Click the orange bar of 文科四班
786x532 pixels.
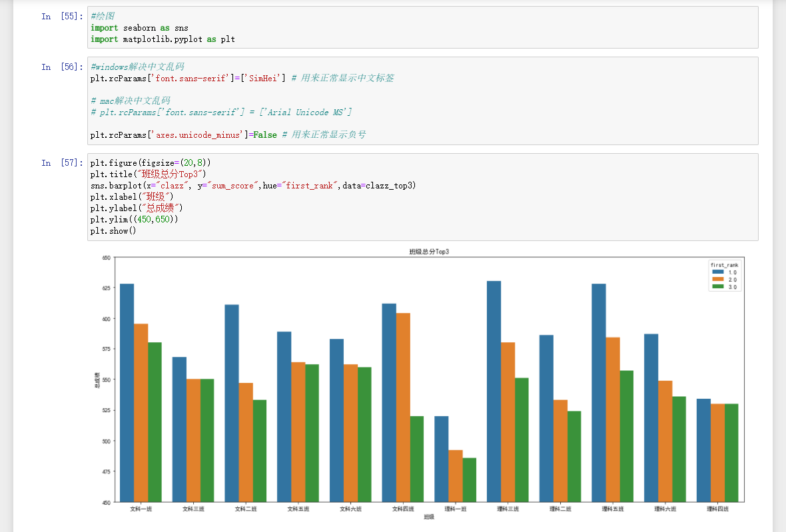403,407
